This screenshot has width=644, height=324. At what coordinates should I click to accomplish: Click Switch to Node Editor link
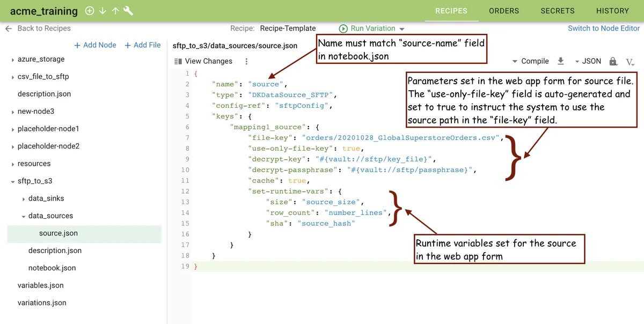(604, 28)
